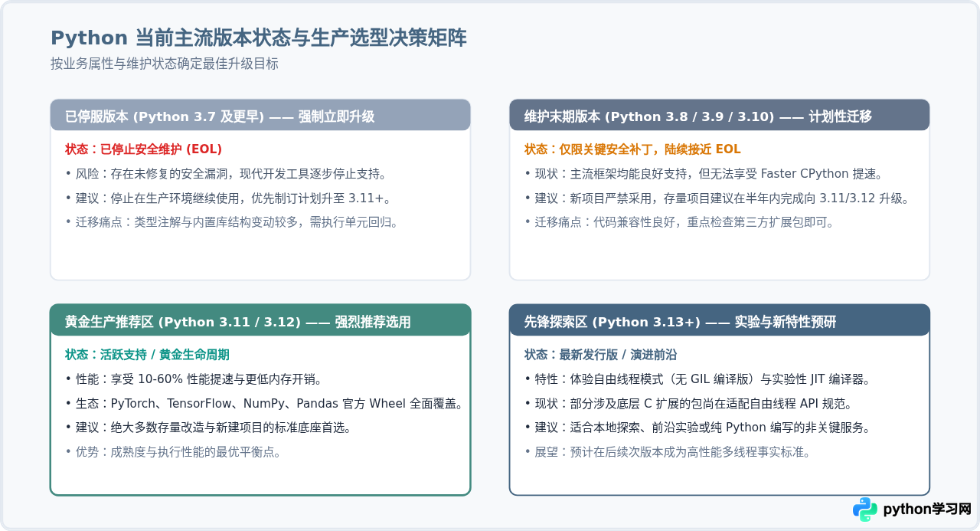Click the subtitle '按业务属性与维护状态确定最佳升级目标'
Screen dimensions: 980x531
pyautogui.click(x=165, y=64)
